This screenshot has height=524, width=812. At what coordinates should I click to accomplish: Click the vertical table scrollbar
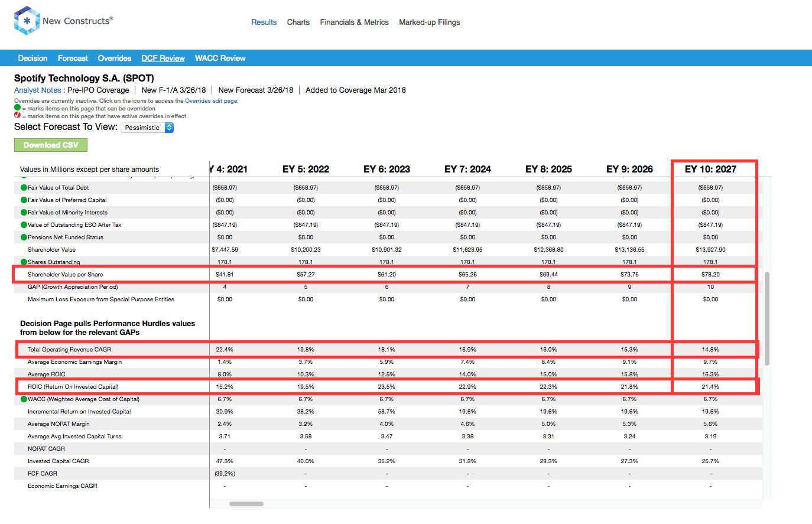click(x=767, y=319)
